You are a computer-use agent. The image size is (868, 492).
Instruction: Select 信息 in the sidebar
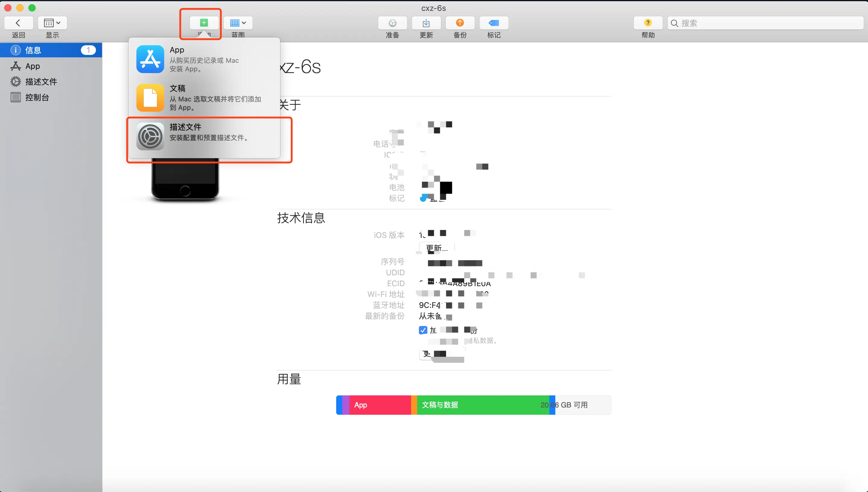pyautogui.click(x=33, y=50)
